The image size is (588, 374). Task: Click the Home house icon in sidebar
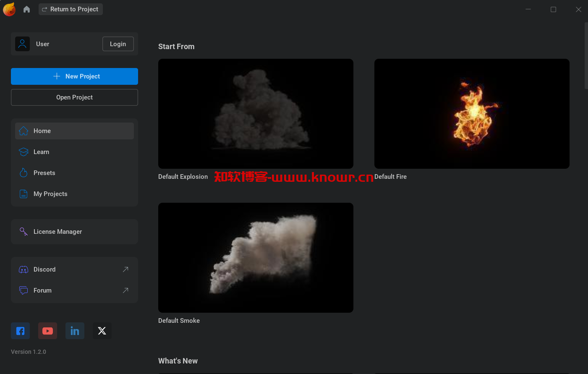tap(24, 131)
